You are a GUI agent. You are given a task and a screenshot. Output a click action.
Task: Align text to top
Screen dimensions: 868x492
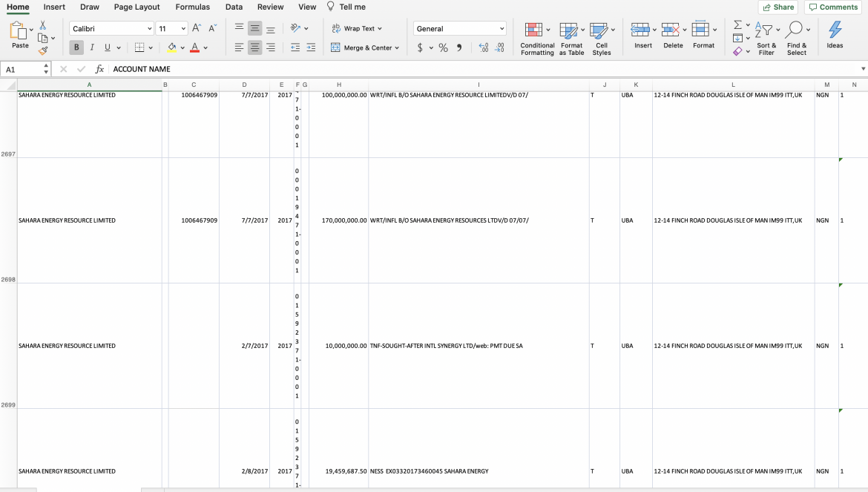[239, 28]
